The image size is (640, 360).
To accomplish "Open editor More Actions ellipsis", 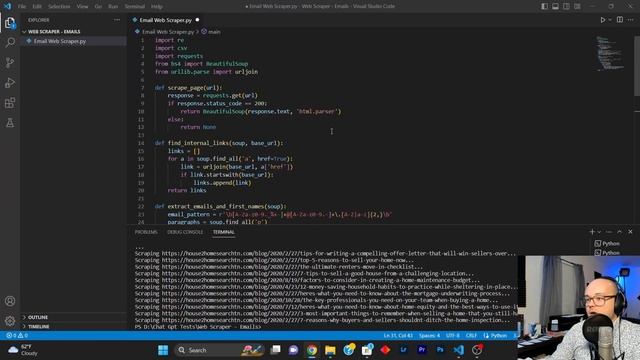I will [x=631, y=20].
